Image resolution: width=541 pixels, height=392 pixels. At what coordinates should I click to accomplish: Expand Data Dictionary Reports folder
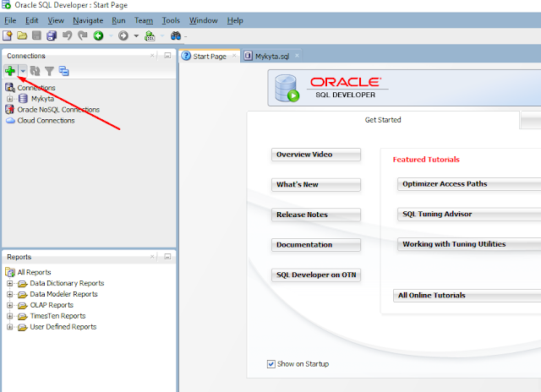(x=9, y=283)
